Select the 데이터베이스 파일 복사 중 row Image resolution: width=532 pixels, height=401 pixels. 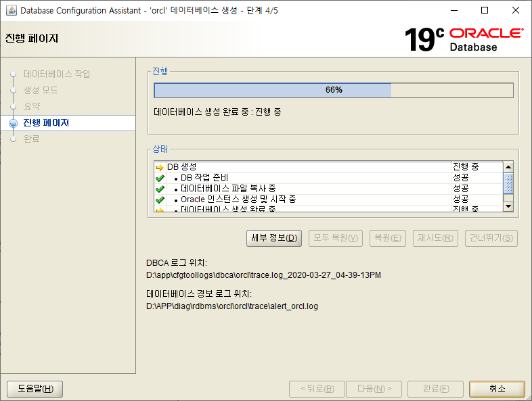tap(328, 189)
